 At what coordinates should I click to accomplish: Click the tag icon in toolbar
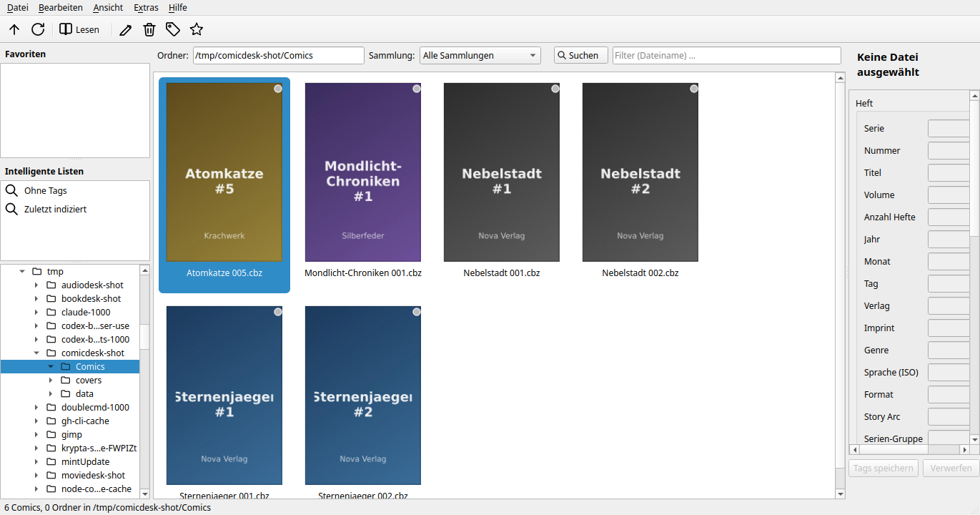click(173, 29)
